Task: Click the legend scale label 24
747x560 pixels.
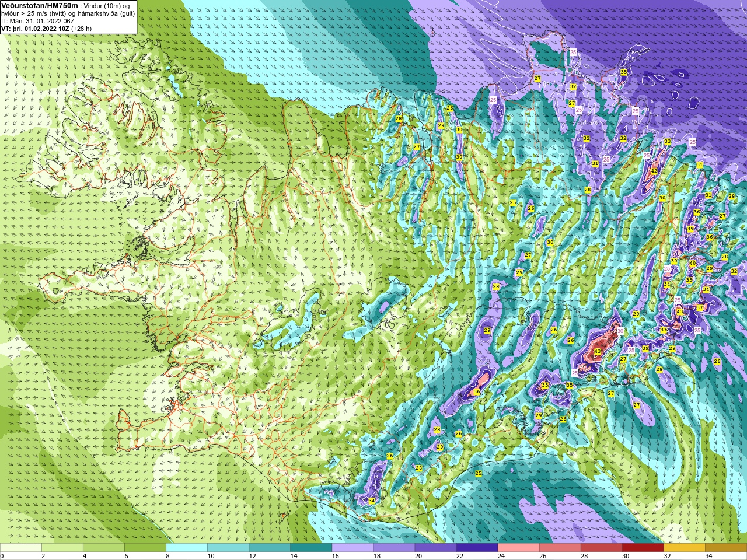Action: point(501,556)
